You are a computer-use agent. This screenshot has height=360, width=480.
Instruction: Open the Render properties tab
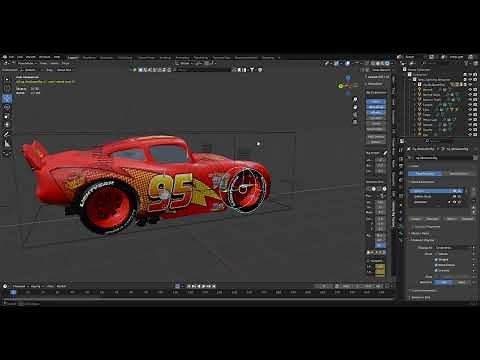[x=402, y=159]
